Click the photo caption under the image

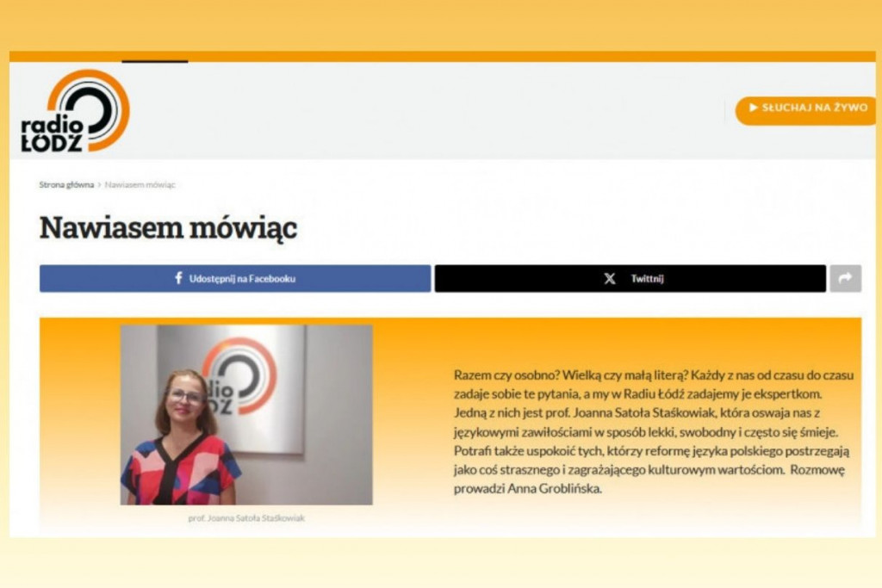click(x=245, y=518)
